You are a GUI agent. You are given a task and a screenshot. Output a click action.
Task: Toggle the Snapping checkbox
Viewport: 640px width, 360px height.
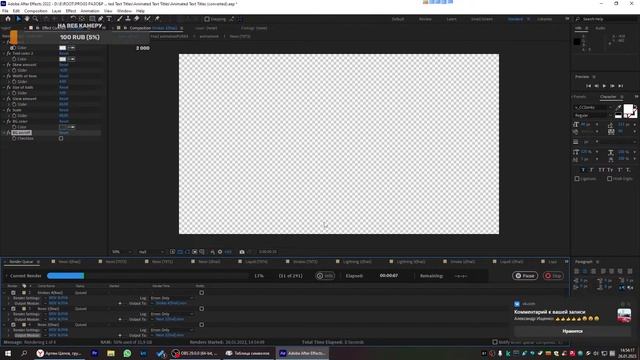click(x=207, y=19)
